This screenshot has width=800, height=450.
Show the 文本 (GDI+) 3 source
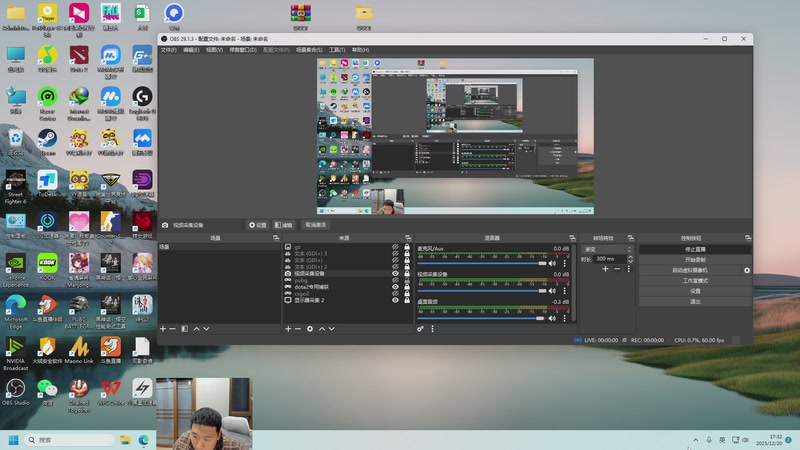pyautogui.click(x=395, y=254)
